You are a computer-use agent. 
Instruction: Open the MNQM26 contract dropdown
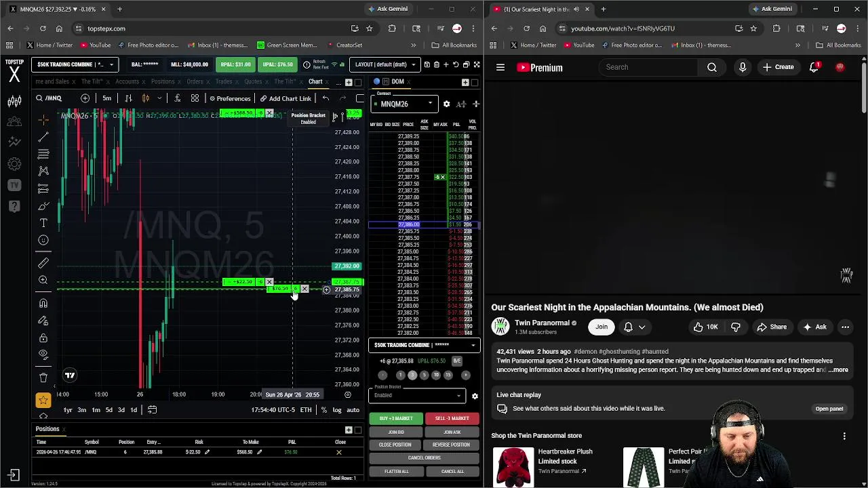[x=406, y=104]
